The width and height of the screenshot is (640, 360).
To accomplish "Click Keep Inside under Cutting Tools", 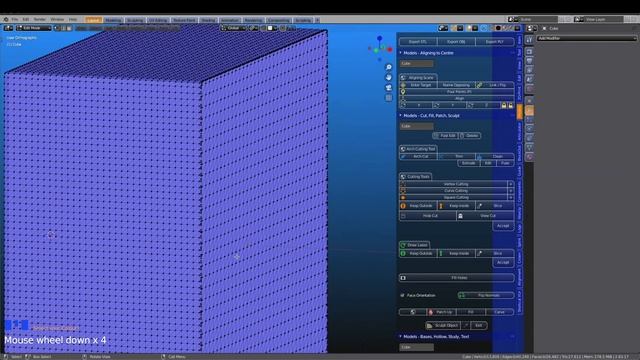I will point(456,206).
